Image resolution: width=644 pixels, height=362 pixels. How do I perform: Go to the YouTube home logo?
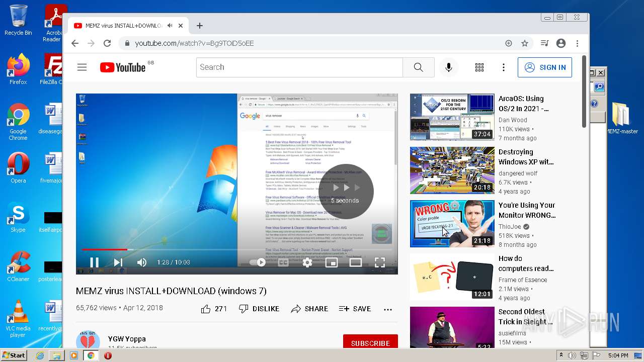pyautogui.click(x=123, y=67)
